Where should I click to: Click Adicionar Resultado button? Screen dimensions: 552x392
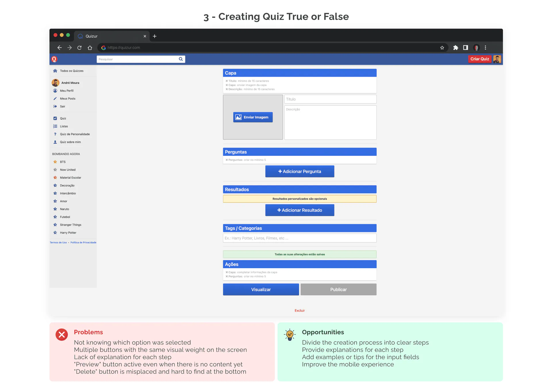[x=300, y=210]
